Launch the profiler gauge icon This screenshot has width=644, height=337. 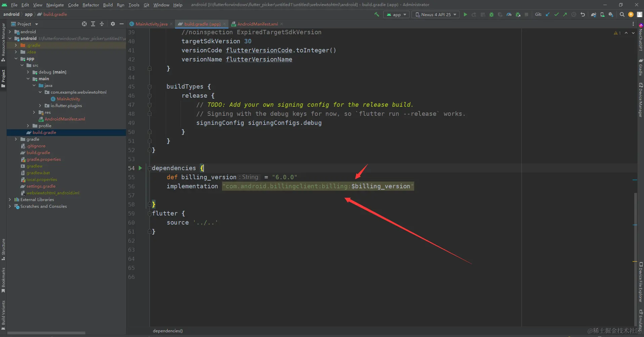509,14
